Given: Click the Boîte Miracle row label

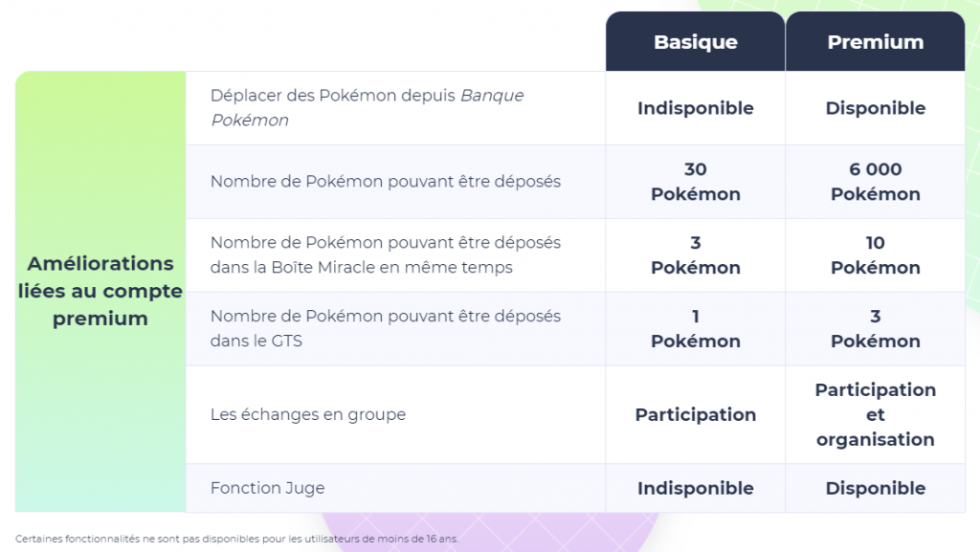Looking at the screenshot, I should [385, 254].
